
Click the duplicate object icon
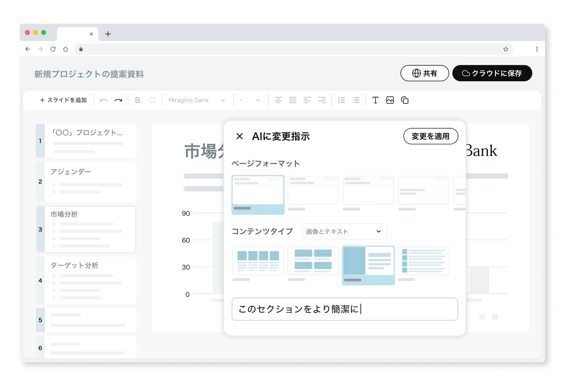click(x=405, y=100)
